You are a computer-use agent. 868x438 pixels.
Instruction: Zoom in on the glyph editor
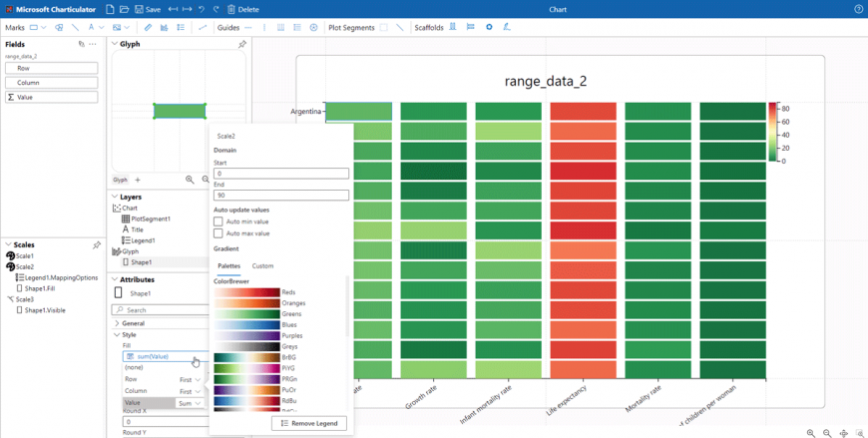(190, 180)
